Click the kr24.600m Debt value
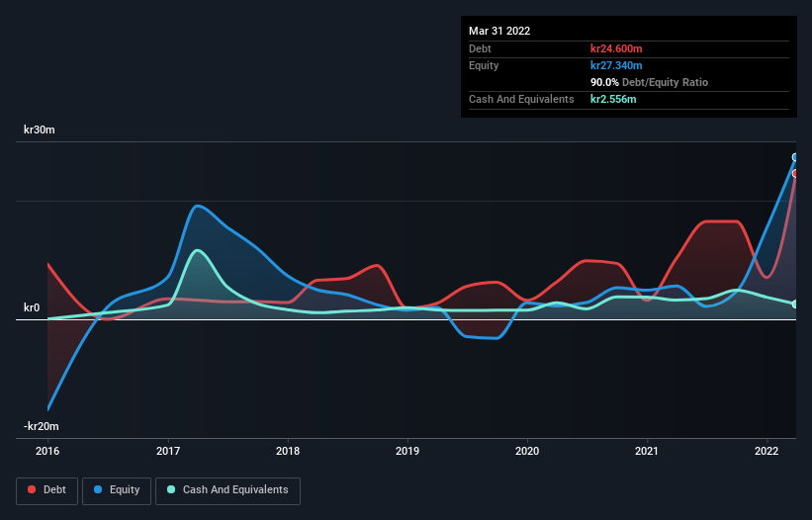 [x=616, y=48]
